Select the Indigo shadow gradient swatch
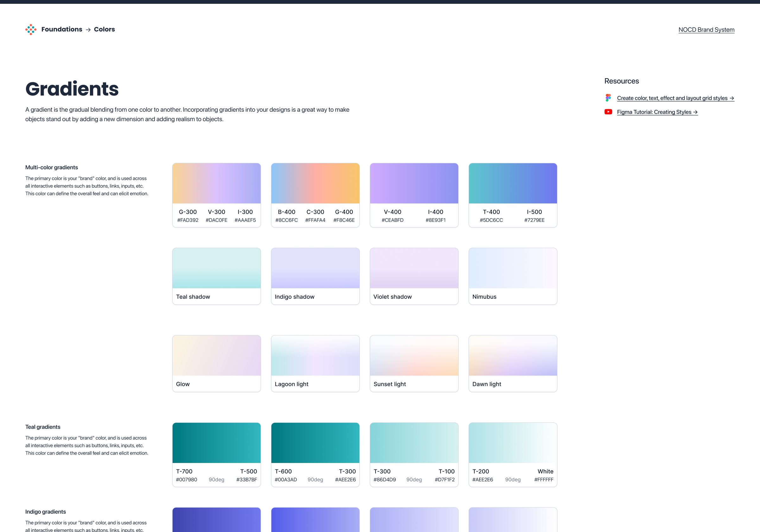760x532 pixels. click(315, 268)
